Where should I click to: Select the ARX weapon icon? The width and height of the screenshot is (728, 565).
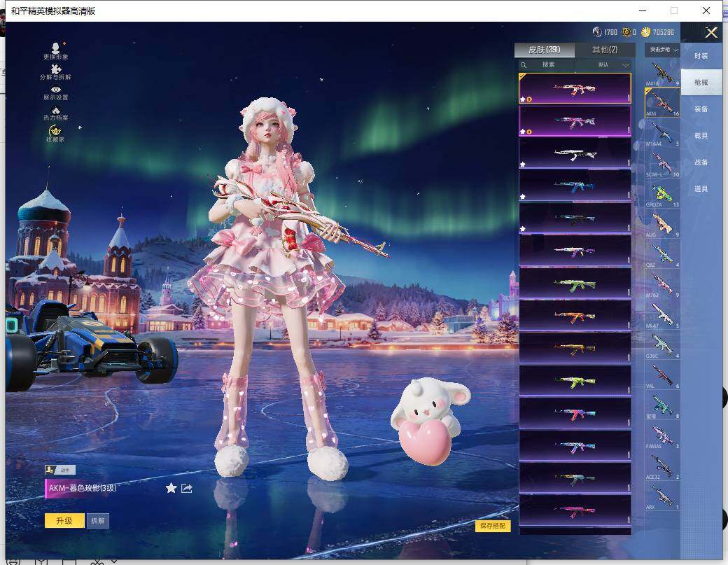[x=662, y=496]
